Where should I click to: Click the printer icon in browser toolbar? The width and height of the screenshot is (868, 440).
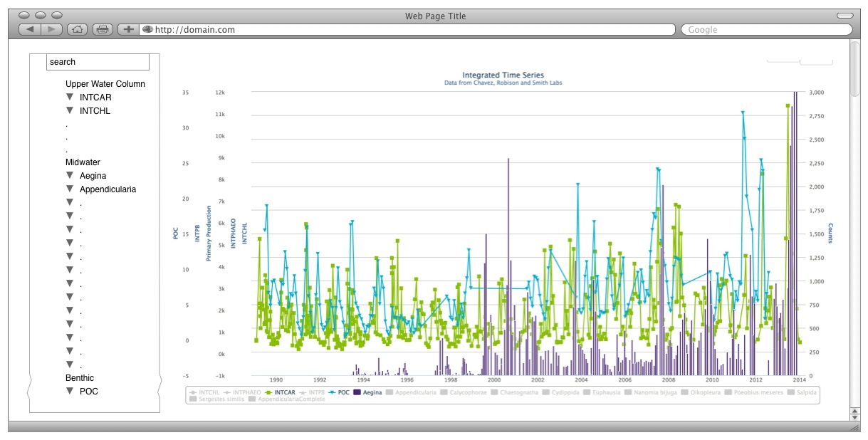[103, 29]
